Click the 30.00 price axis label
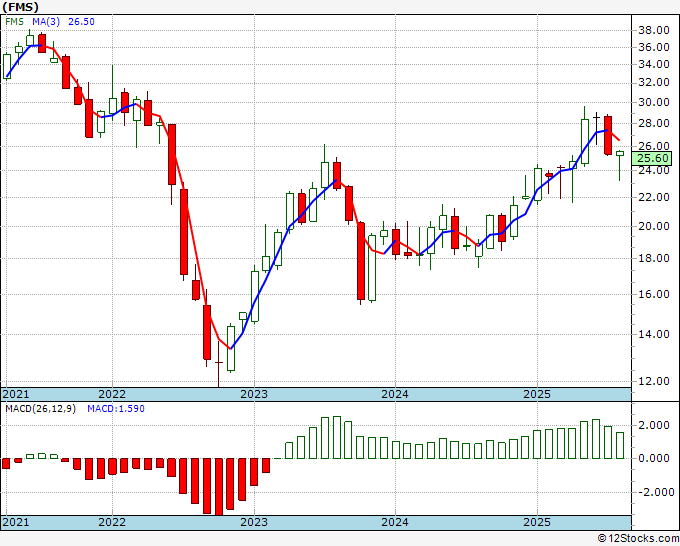The image size is (680, 546). 653,102
